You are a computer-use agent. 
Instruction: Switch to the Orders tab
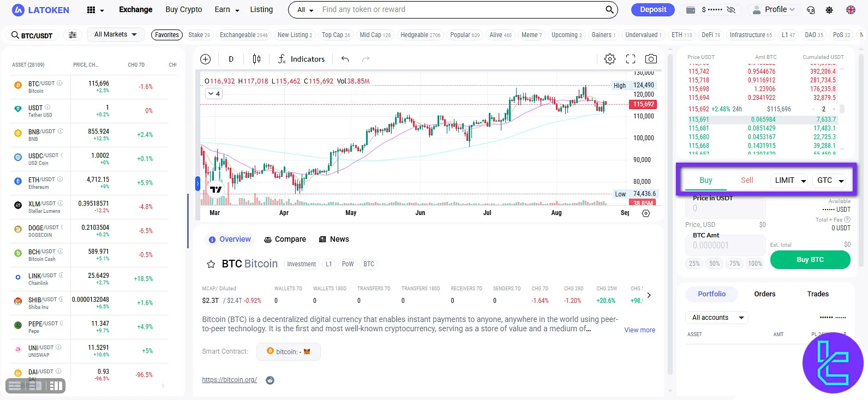764,294
